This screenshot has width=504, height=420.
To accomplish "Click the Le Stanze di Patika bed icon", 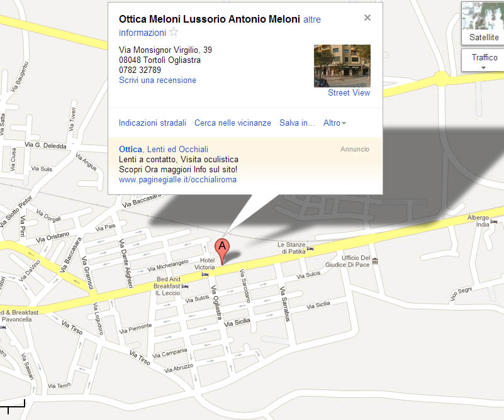I will pyautogui.click(x=310, y=248).
